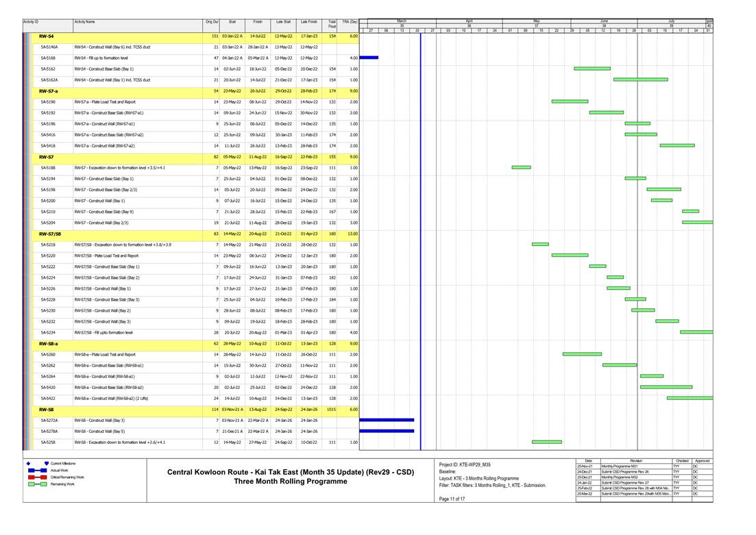
Task: Click the green bar for SA-5188 excavation
Action: [x=521, y=167]
